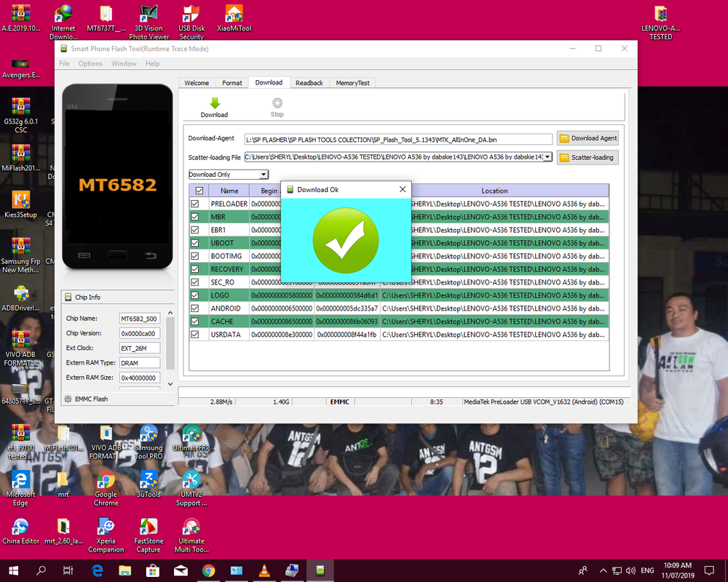728x582 pixels.
Task: Open Ultimate Multi Tool desktop shortcut
Action: [x=191, y=535]
